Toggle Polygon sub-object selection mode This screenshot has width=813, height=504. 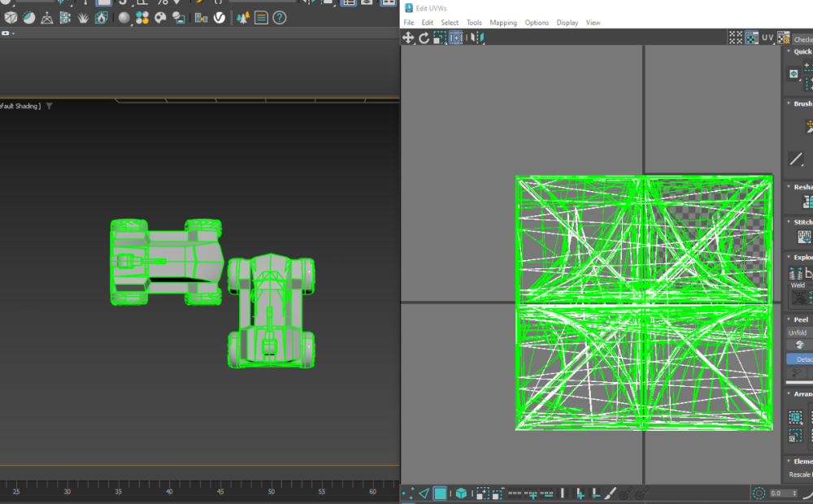coord(440,493)
